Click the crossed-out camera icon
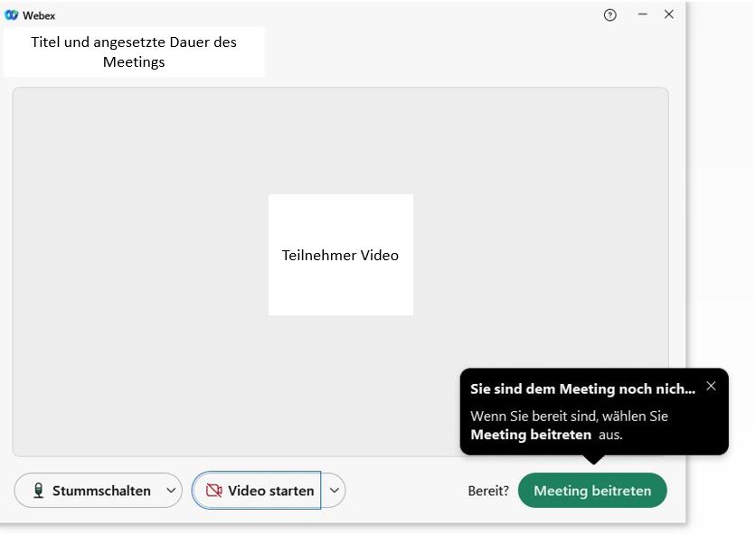Image resolution: width=756 pixels, height=534 pixels. click(x=214, y=491)
